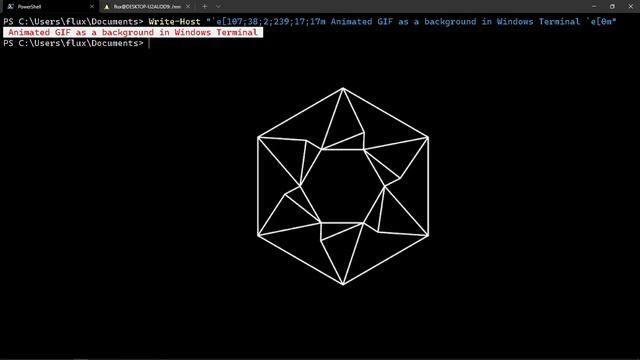Click the escape sequence 'e[107;38;2;239;17;17m' text
The width and height of the screenshot is (640, 360).
(x=271, y=22)
